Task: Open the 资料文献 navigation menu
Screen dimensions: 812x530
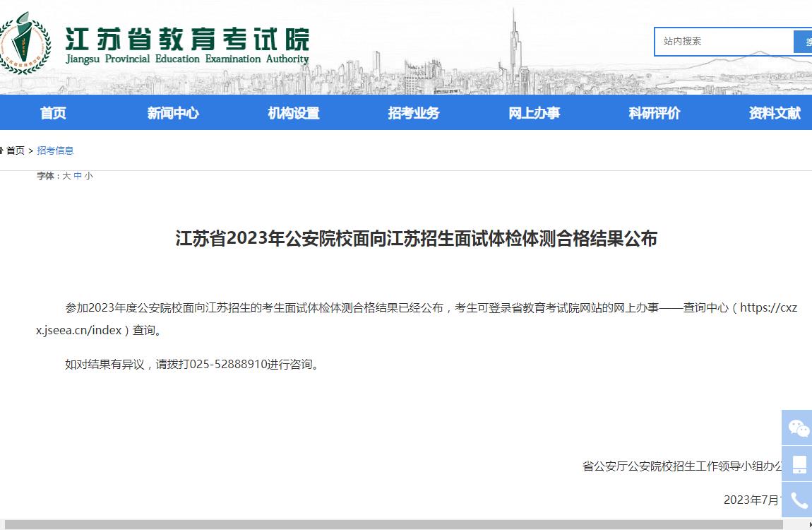Action: (775, 113)
